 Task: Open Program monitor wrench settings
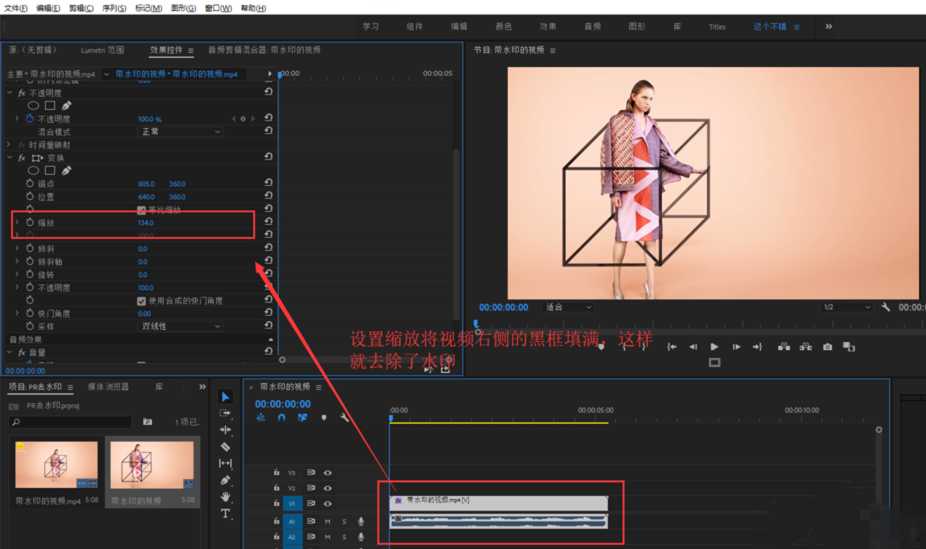coord(885,308)
